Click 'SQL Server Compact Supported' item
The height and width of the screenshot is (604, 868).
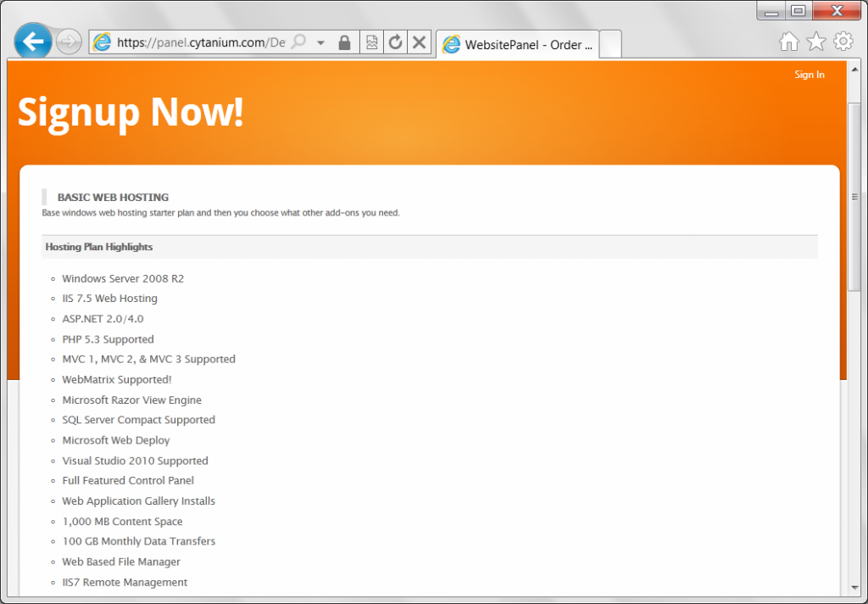click(x=138, y=420)
